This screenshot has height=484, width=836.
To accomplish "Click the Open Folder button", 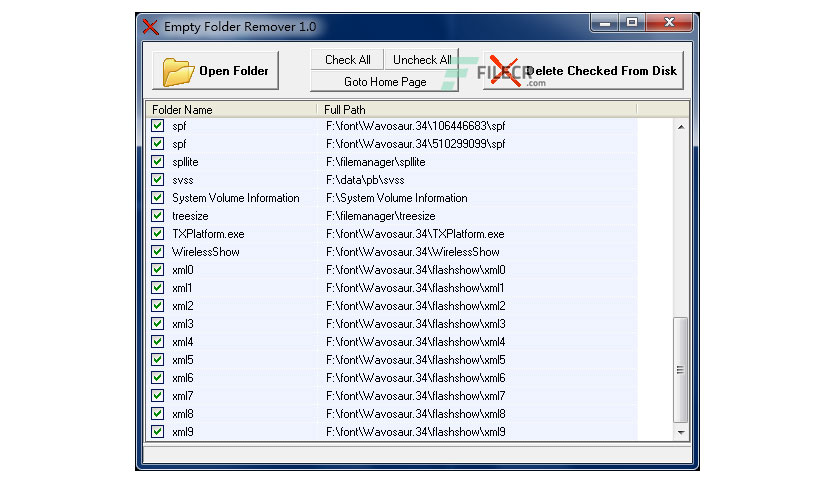I will [x=215, y=70].
